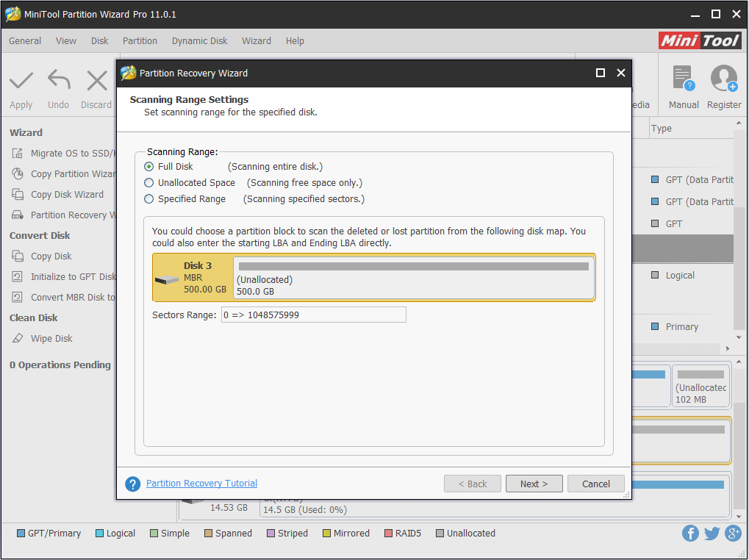Close the Partition Recovery Wizard dialog
Screen dimensions: 749x560
click(621, 73)
